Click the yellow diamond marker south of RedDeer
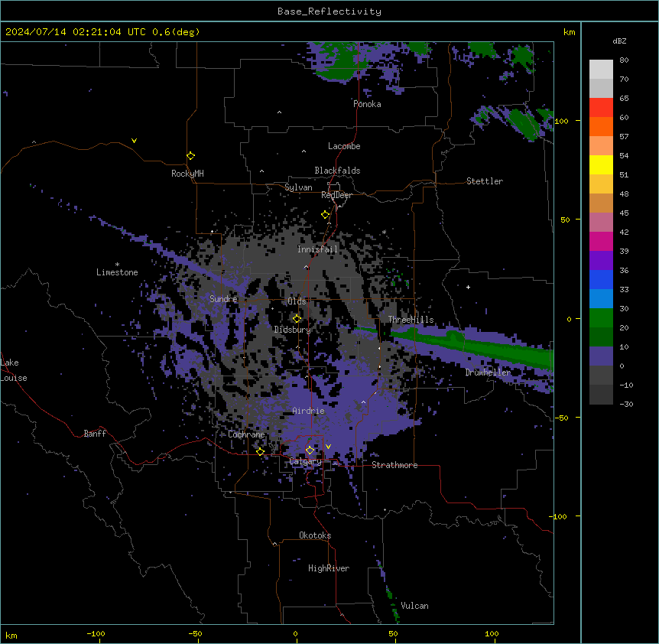 coord(325,215)
